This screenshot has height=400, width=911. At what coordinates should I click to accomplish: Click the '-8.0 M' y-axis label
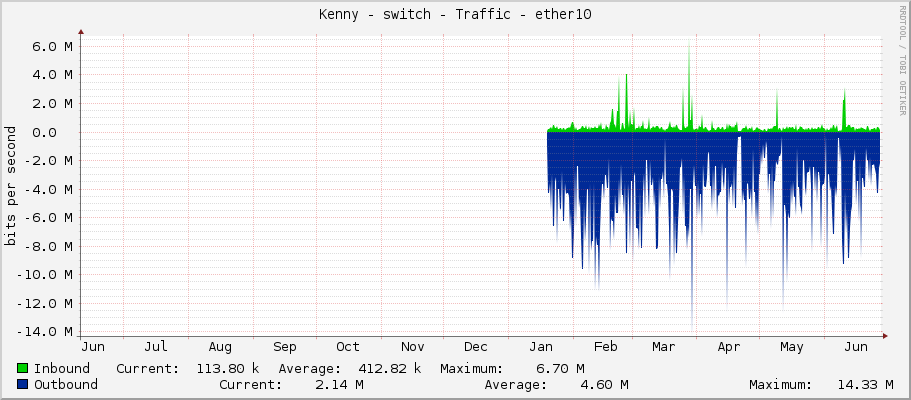click(x=49, y=246)
